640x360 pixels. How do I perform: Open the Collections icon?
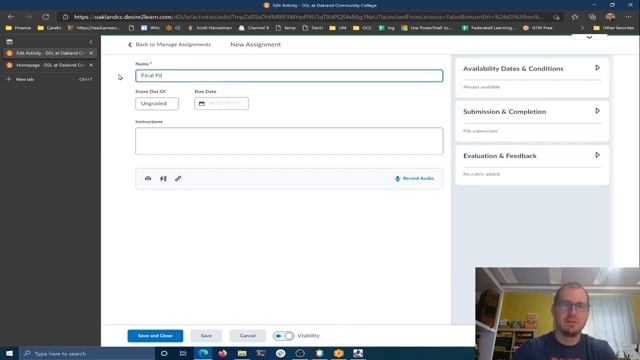coord(592,17)
